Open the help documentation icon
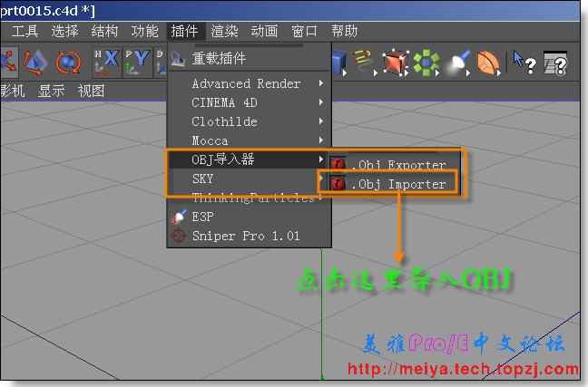 [555, 63]
